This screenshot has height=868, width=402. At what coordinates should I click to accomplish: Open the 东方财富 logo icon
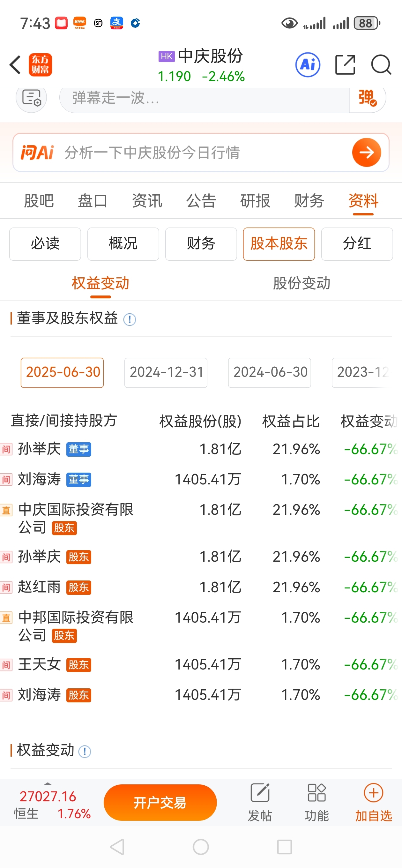click(40, 64)
